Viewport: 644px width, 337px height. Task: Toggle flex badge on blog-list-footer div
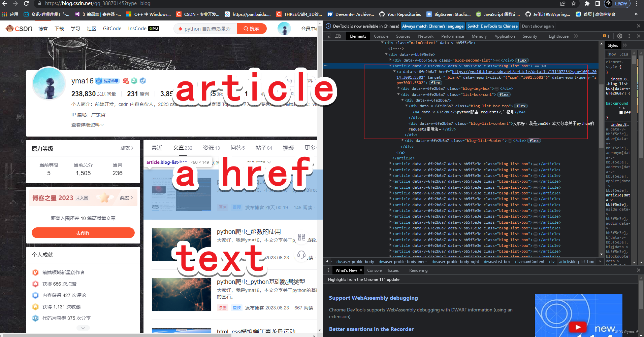(534, 141)
